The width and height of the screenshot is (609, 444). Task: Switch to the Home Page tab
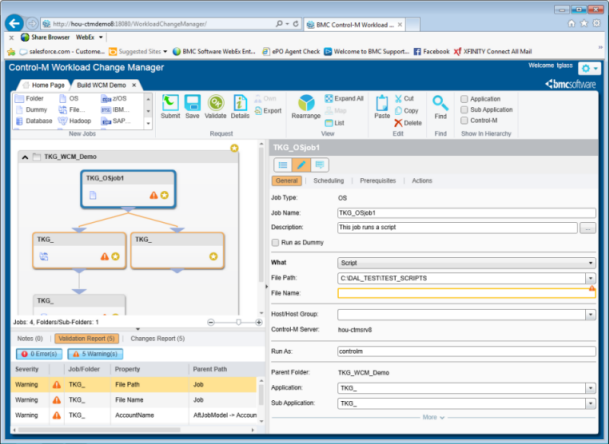coord(44,85)
